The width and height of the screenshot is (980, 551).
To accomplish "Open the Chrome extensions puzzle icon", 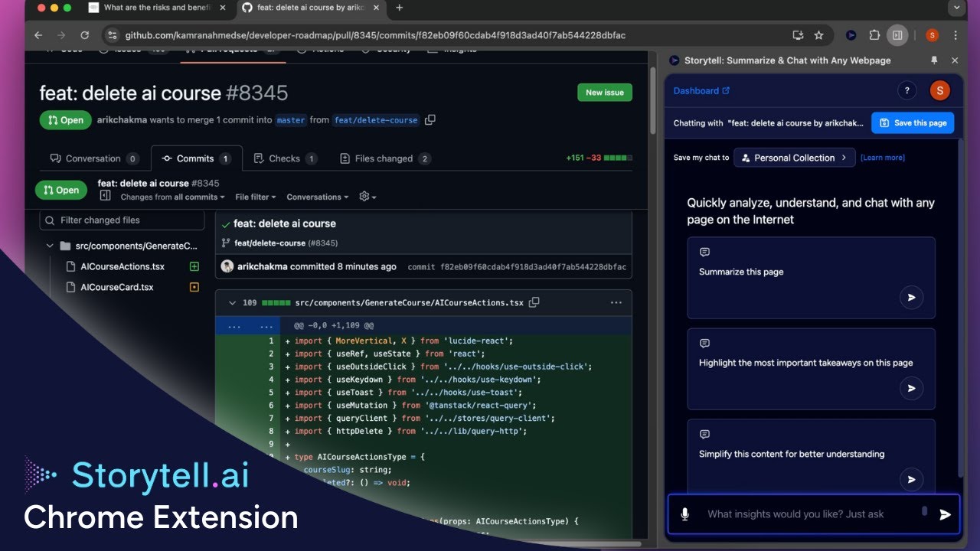I will 874,35.
